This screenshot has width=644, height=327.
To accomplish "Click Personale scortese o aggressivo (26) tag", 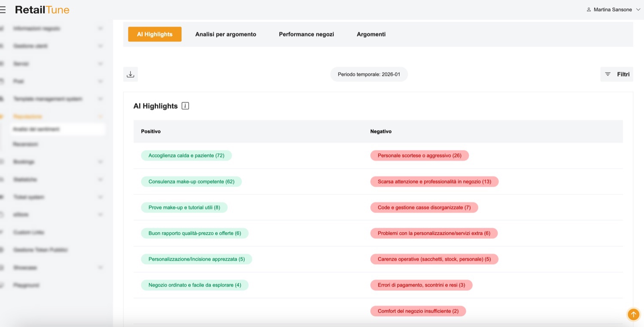I will pyautogui.click(x=419, y=155).
